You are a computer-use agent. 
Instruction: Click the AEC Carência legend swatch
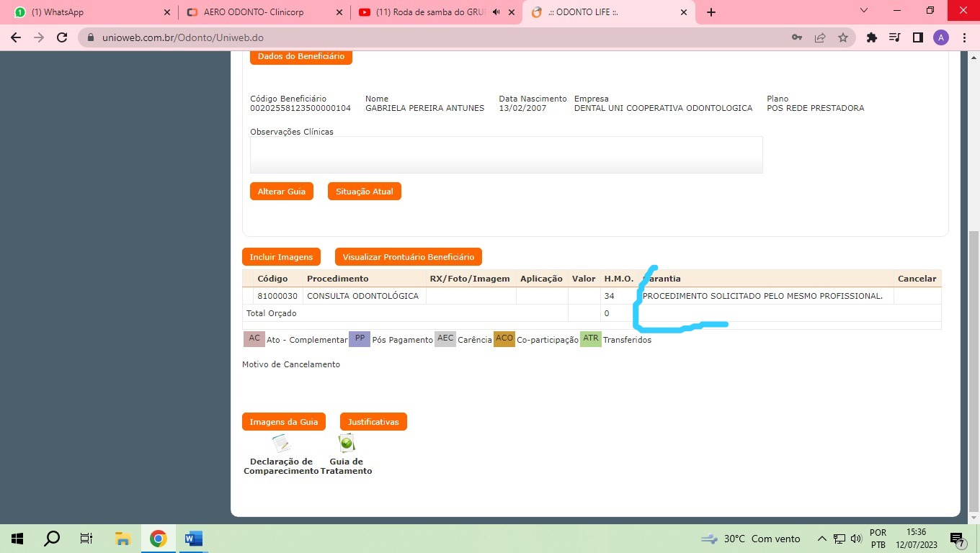[x=445, y=338]
